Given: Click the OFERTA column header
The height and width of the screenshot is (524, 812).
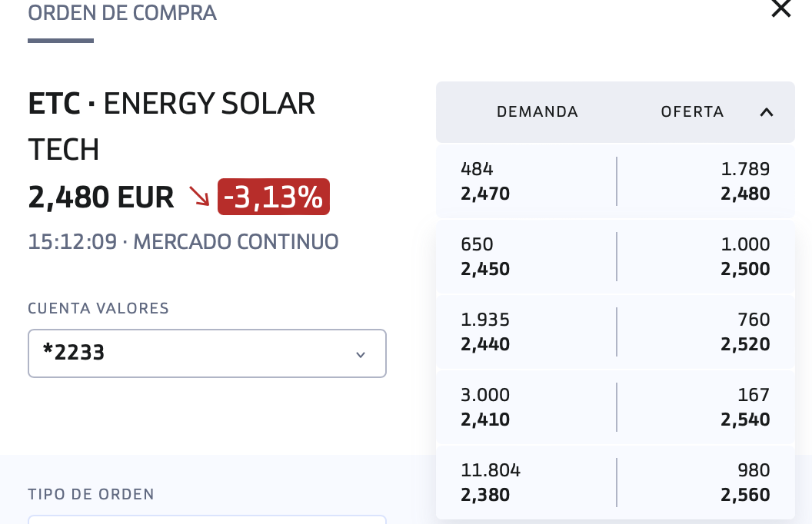Looking at the screenshot, I should pyautogui.click(x=692, y=111).
